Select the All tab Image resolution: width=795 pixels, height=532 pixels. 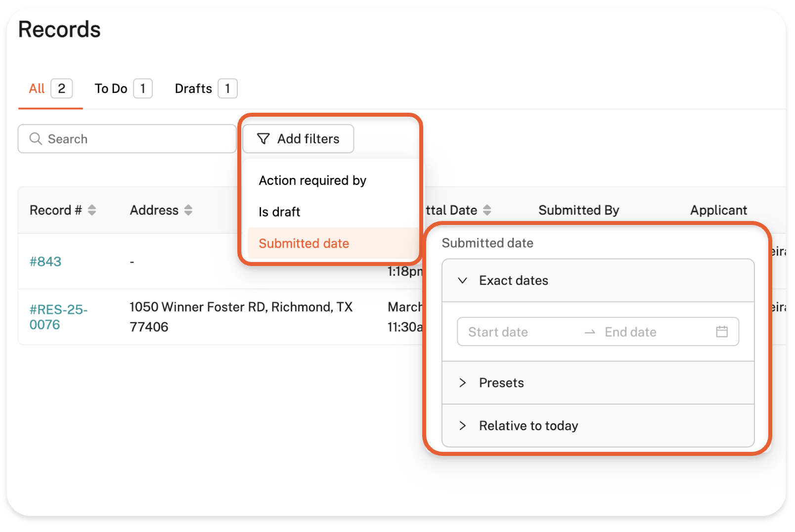(37, 89)
